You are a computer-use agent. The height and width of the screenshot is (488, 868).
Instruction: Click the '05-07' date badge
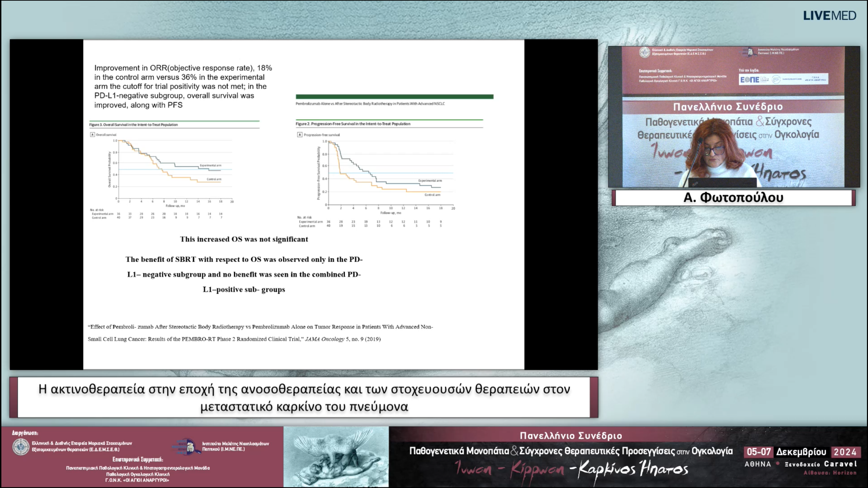[x=758, y=452]
